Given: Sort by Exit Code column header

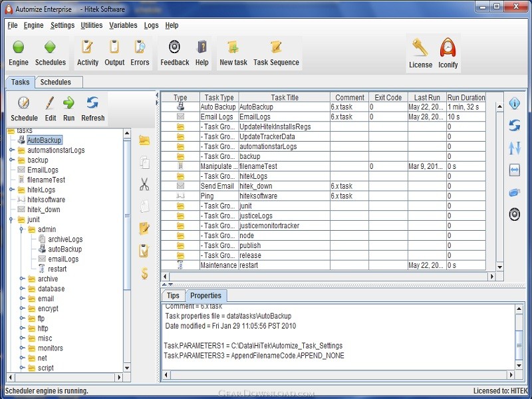Looking at the screenshot, I should click(x=388, y=97).
